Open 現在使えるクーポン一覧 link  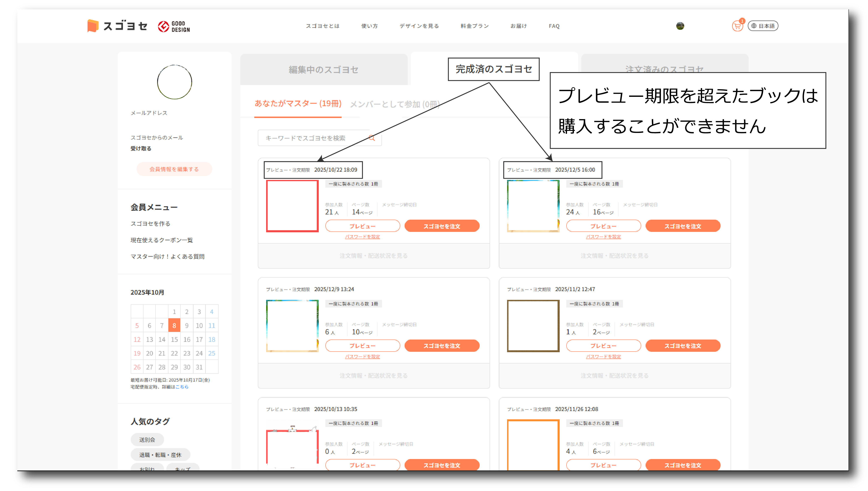tap(162, 240)
